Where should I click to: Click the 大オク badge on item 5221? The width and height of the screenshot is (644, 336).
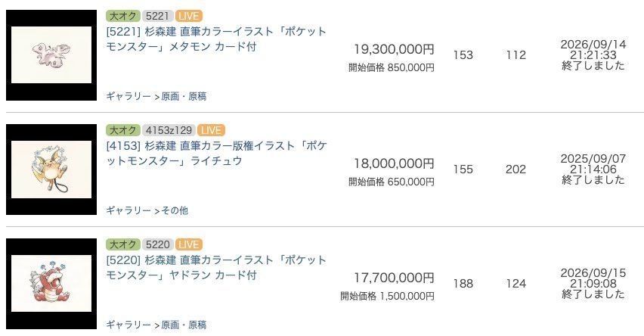click(x=122, y=16)
